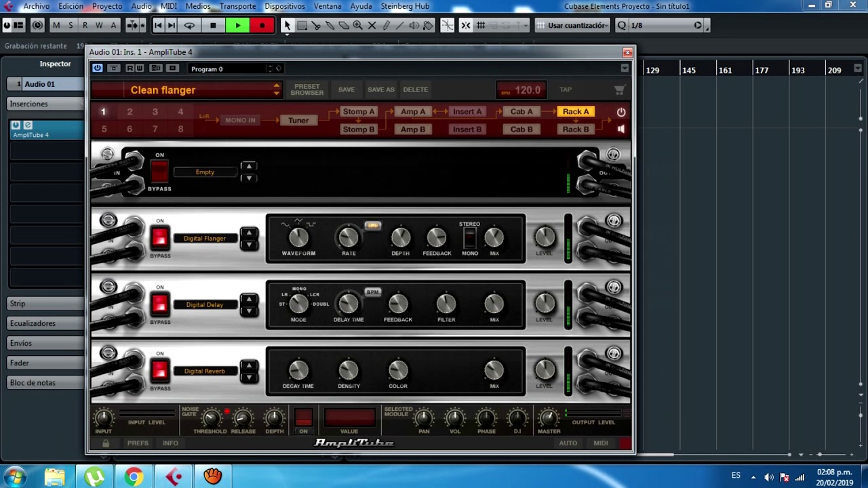Select the Draw pencil tool
Viewport: 868px width, 488px height.
386,25
